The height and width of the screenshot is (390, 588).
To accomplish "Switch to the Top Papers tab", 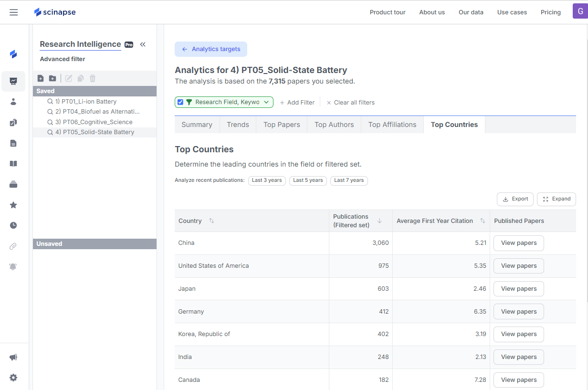I will (282, 125).
